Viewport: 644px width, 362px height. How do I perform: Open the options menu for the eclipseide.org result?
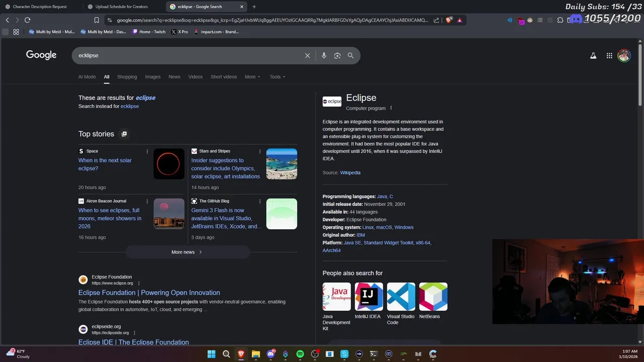(134, 333)
